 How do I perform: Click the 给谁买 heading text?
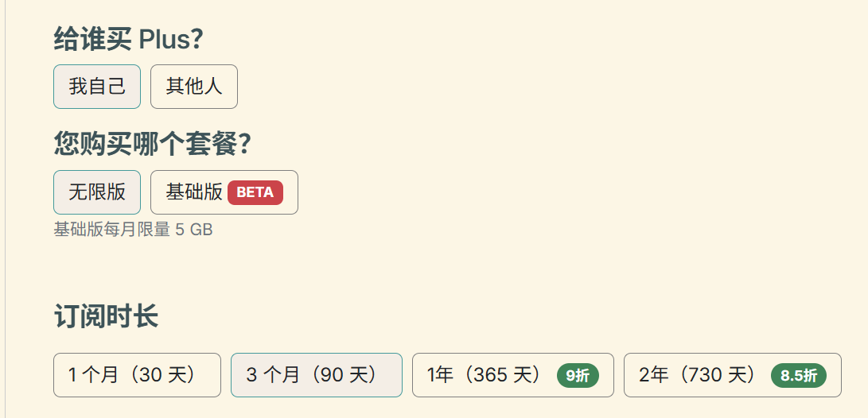pyautogui.click(x=92, y=38)
